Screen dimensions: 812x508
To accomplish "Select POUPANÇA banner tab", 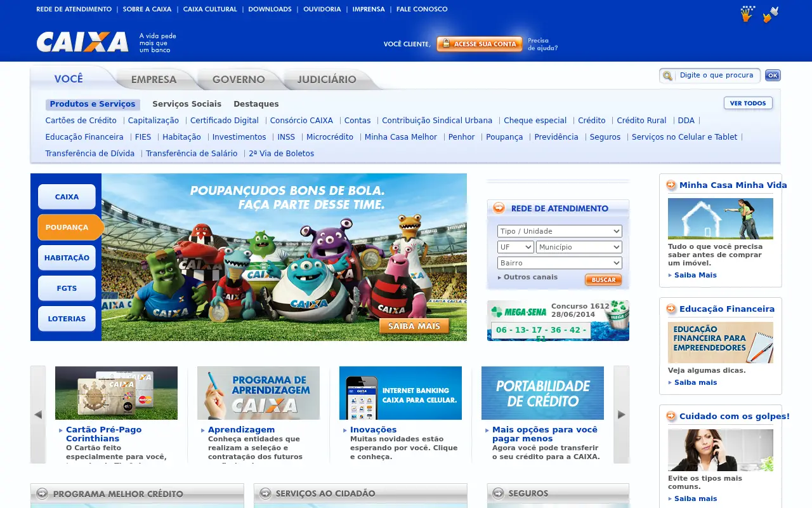I will [x=70, y=227].
